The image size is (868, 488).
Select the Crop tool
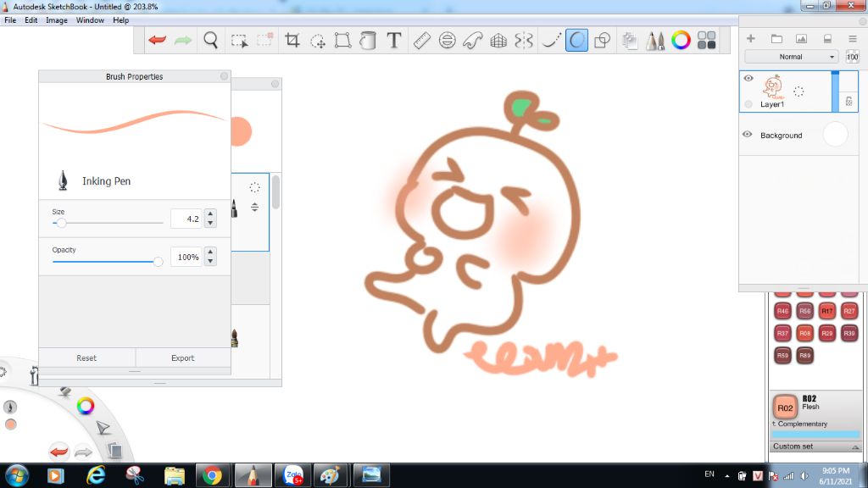point(292,40)
